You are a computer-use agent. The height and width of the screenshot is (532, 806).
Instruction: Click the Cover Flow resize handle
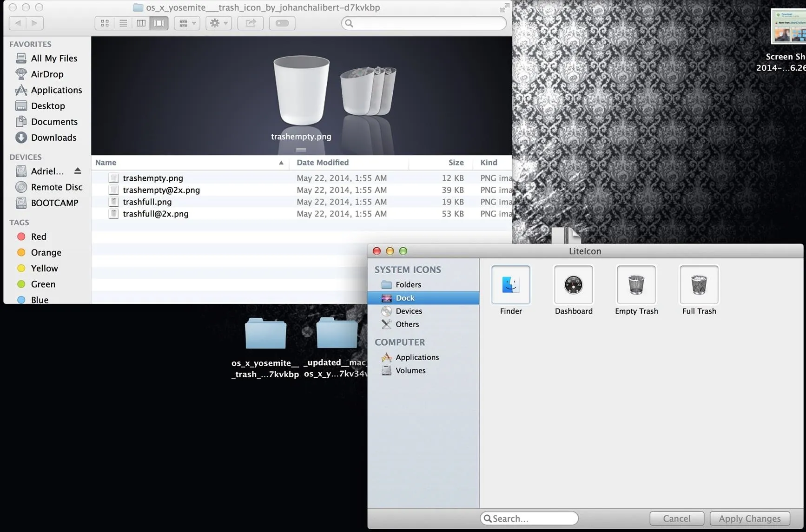tap(301, 150)
